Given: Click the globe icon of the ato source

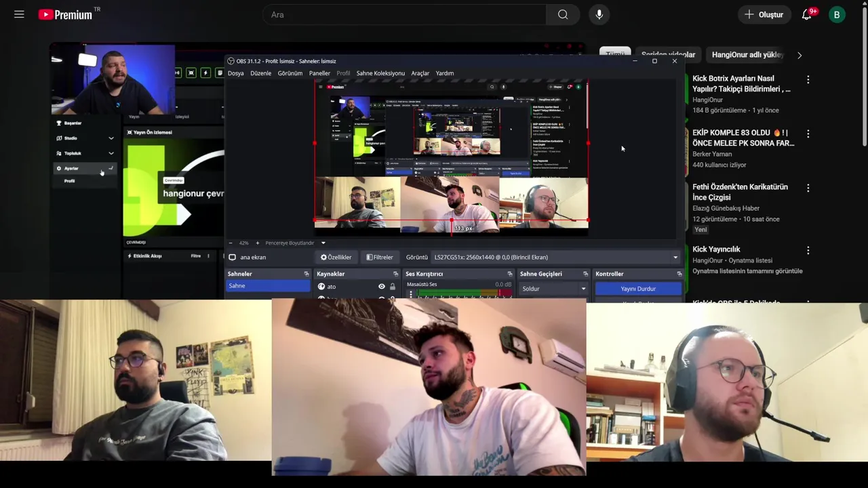Looking at the screenshot, I should pos(321,287).
